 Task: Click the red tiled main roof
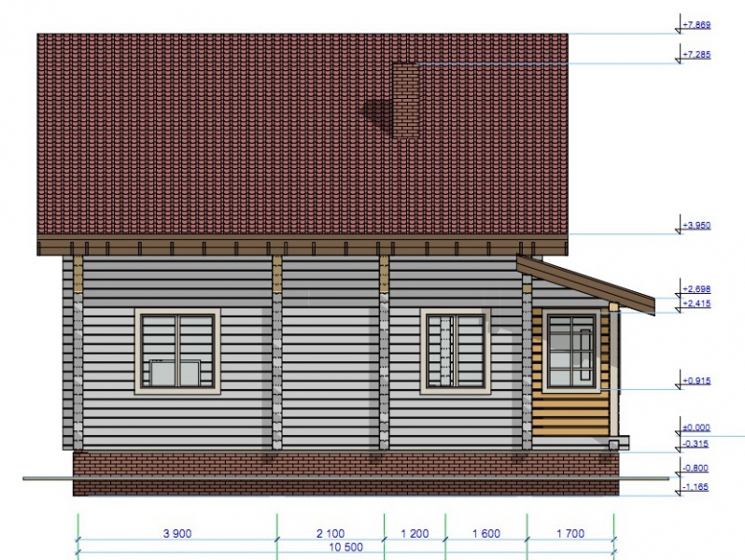tap(302, 134)
